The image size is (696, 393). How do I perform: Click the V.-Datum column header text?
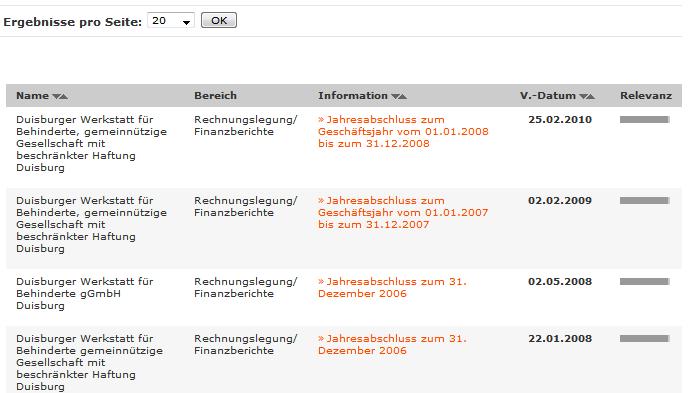(x=548, y=95)
